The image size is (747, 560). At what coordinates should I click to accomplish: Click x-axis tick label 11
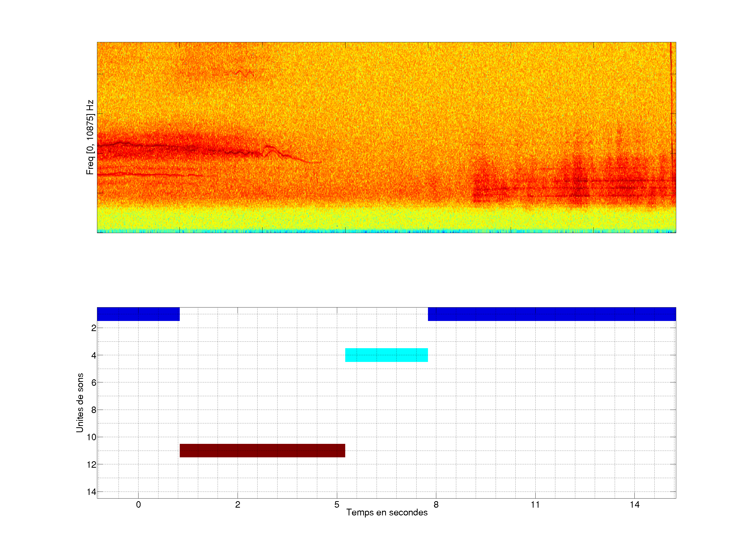[535, 505]
